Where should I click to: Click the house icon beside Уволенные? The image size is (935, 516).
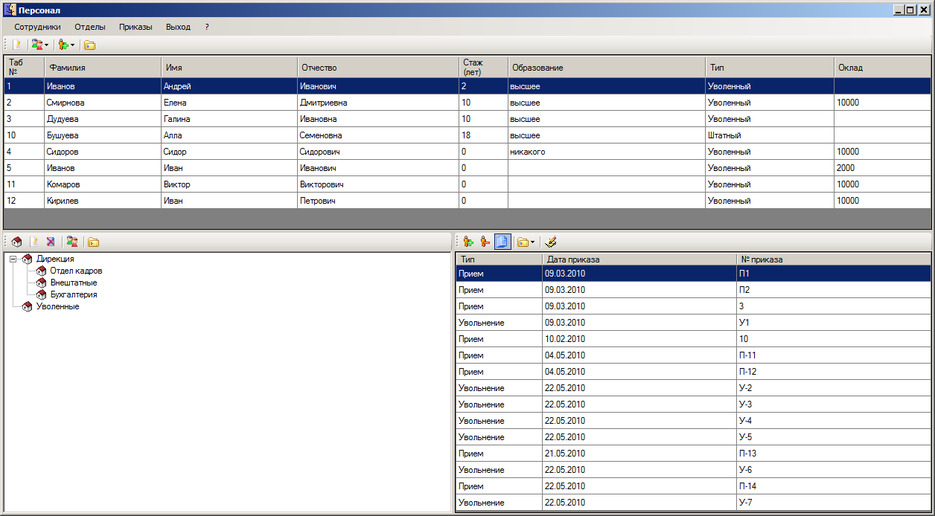tap(27, 307)
